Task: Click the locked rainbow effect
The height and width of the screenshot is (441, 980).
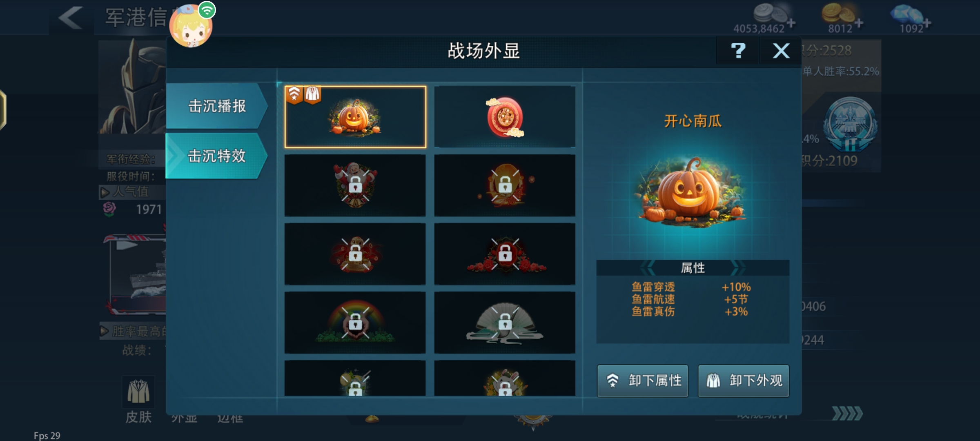Action: click(x=355, y=323)
